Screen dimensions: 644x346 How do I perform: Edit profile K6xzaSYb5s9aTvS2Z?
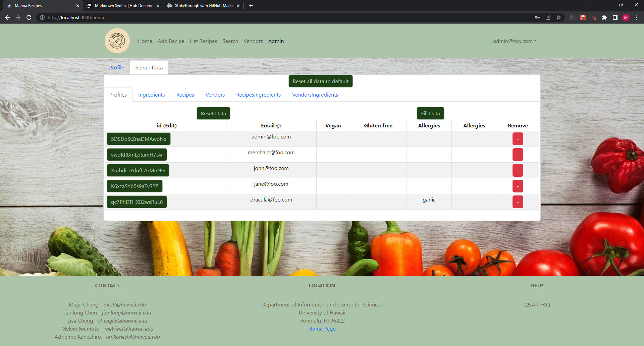coord(135,186)
